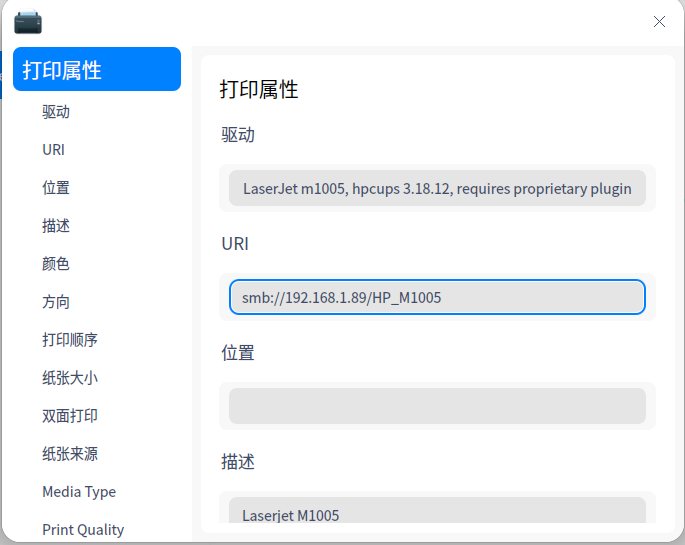The height and width of the screenshot is (545, 685).
Task: Click the 描述 label in content pane
Action: tap(238, 462)
